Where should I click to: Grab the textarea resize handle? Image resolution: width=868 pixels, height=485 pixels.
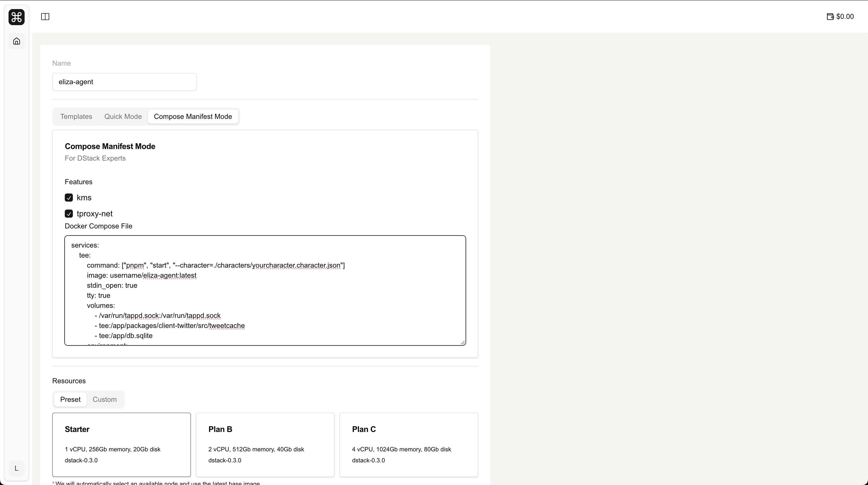463,343
